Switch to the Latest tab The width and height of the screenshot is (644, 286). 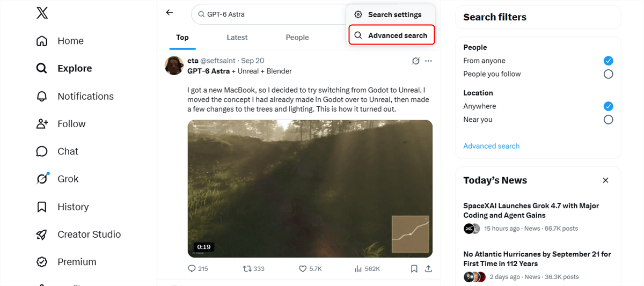pos(237,38)
